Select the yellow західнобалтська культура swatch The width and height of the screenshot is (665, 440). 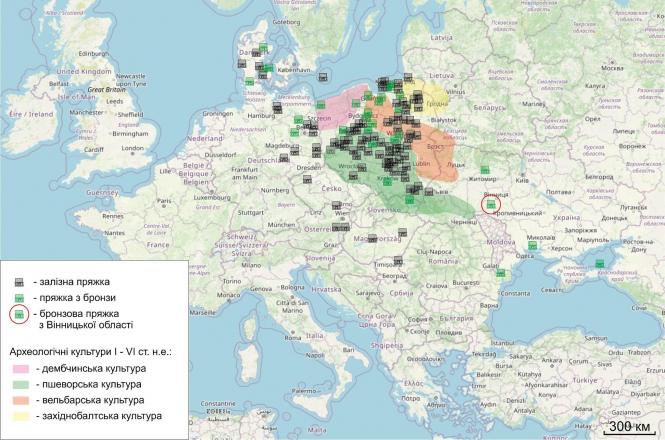(x=21, y=415)
